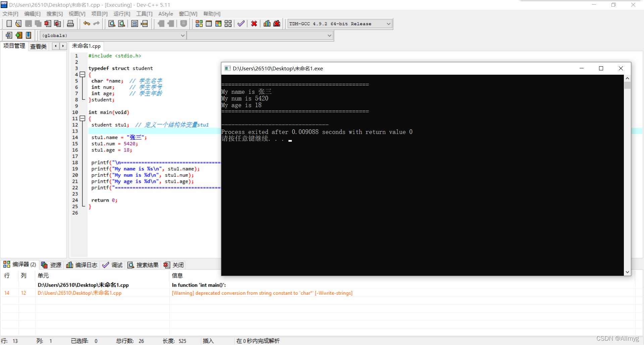
Task: Open the 工具[T] menu
Action: [144, 14]
